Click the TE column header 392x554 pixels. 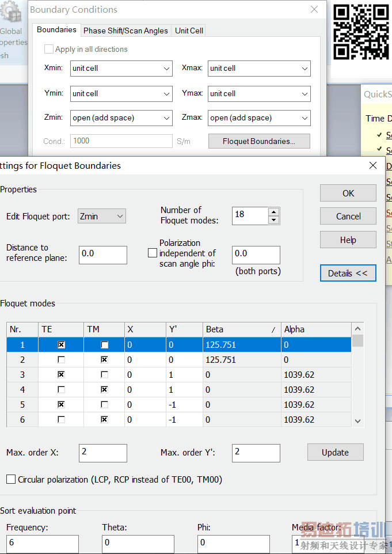coord(61,329)
